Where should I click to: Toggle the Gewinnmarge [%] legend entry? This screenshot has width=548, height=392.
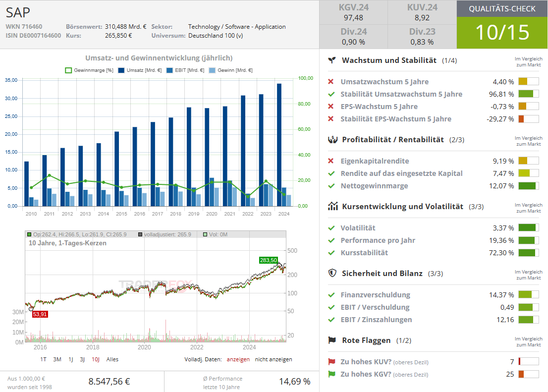(89, 70)
